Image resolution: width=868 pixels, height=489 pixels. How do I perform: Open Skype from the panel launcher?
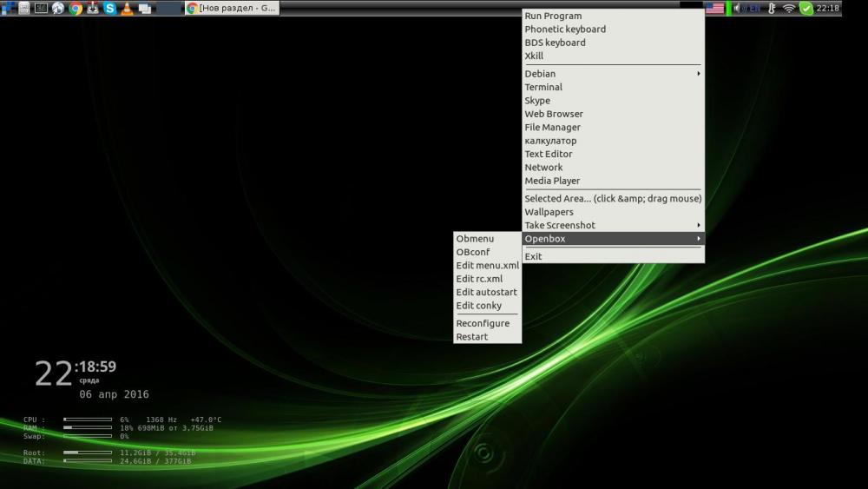pyautogui.click(x=110, y=8)
